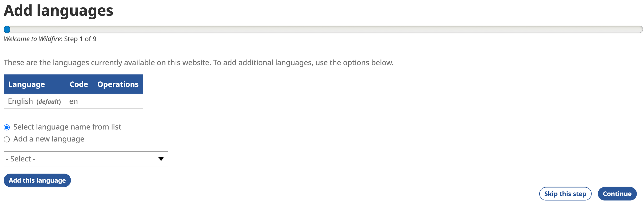Click the blue progress indicator dot
The width and height of the screenshot is (644, 203).
pos(7,29)
